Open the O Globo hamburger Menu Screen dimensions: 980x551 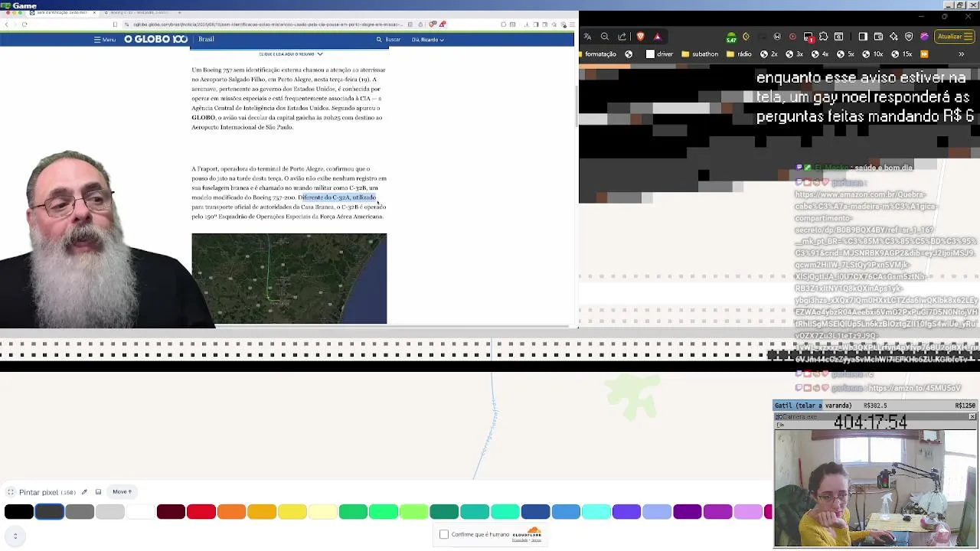tap(105, 40)
